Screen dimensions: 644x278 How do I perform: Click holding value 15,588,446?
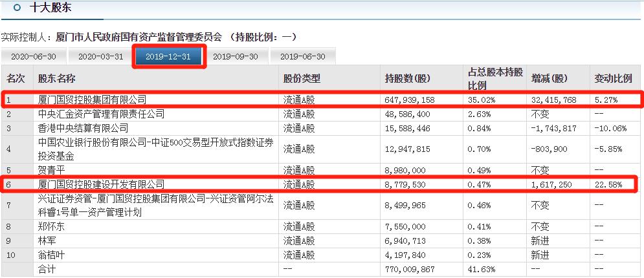[x=407, y=129]
